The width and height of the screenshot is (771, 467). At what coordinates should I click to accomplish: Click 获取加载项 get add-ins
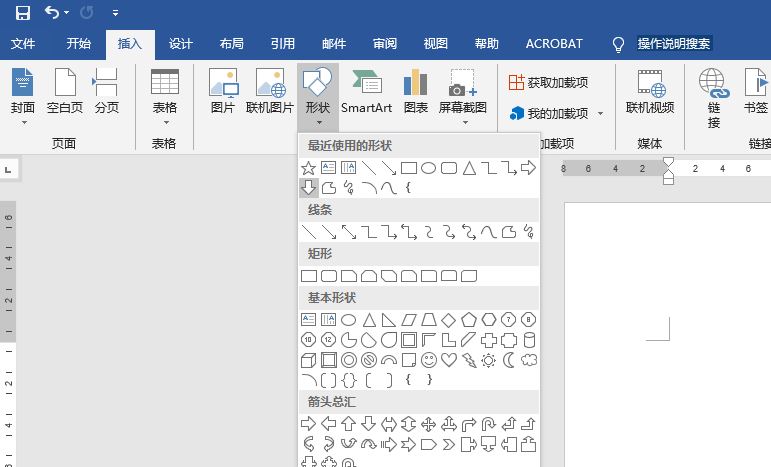click(548, 82)
